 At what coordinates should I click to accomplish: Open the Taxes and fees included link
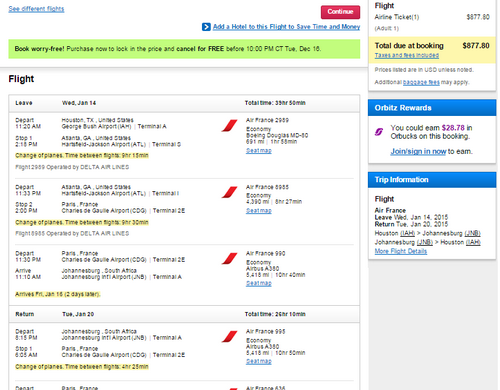click(407, 55)
